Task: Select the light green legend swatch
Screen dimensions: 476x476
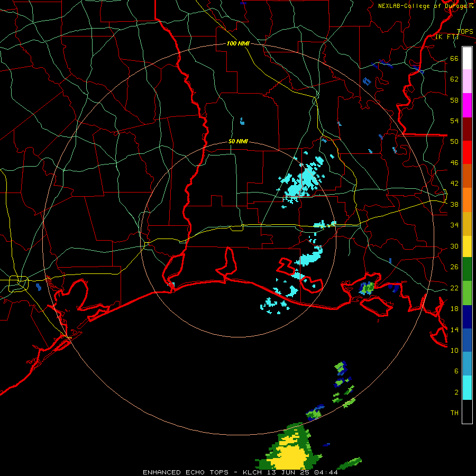Action: [467, 293]
